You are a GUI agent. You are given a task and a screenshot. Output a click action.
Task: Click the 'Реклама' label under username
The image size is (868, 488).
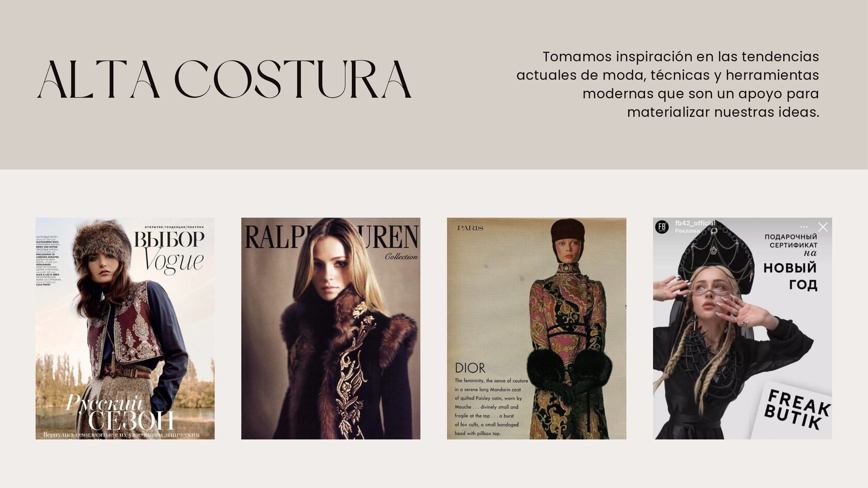point(687,231)
